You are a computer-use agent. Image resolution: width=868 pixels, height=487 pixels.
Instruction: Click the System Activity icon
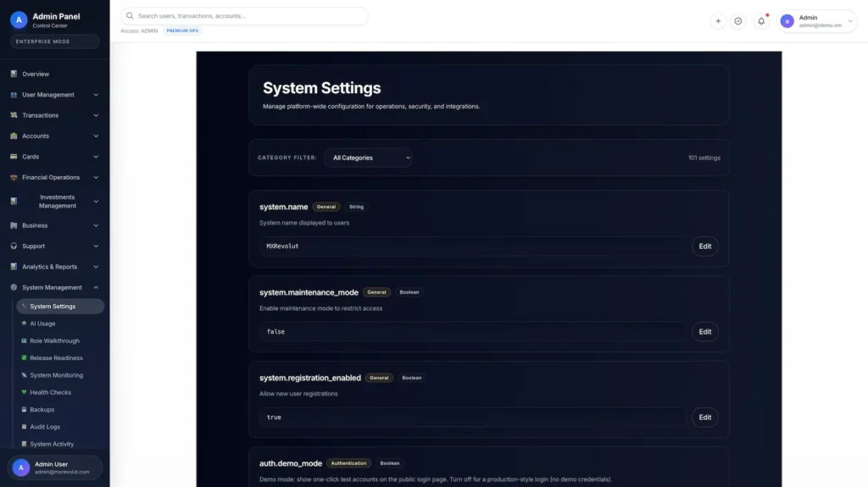(x=24, y=444)
